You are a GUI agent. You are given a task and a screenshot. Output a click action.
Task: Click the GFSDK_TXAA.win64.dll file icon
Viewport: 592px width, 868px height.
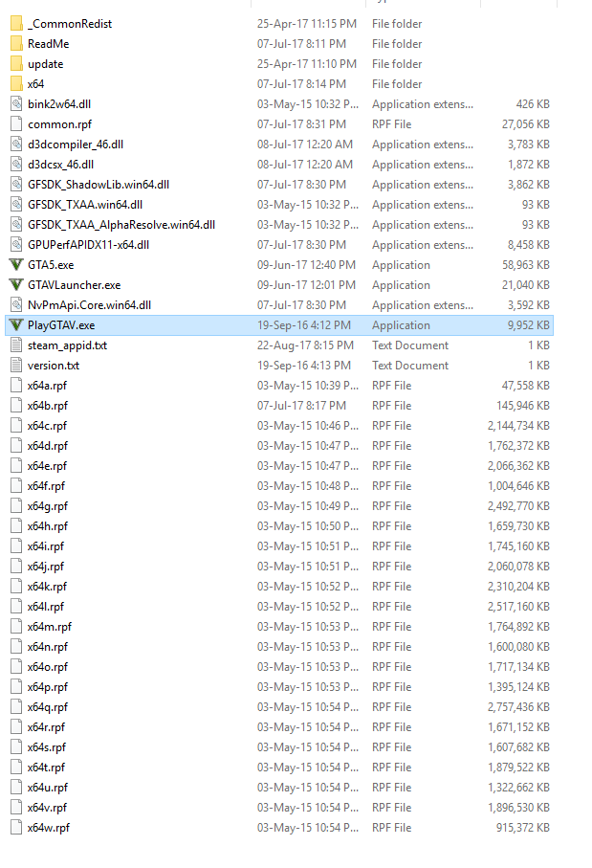pos(16,205)
